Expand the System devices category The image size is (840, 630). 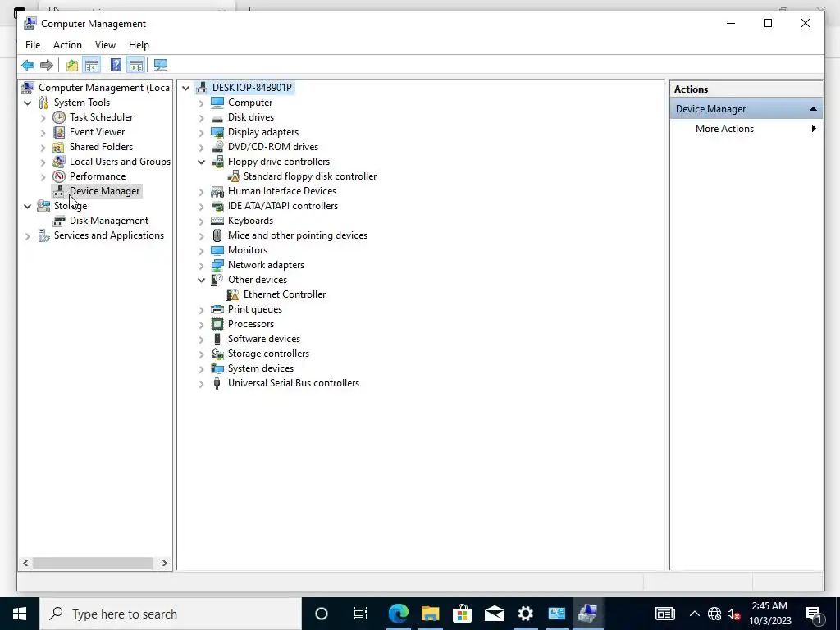tap(202, 368)
